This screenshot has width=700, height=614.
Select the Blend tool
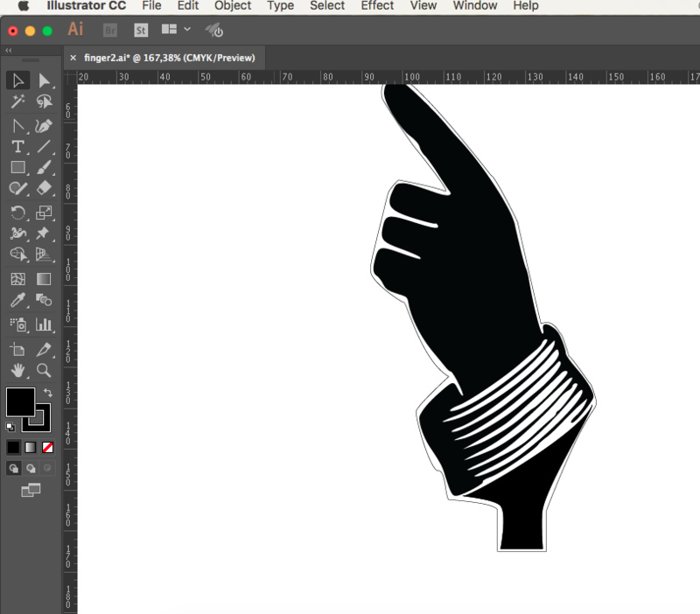44,300
